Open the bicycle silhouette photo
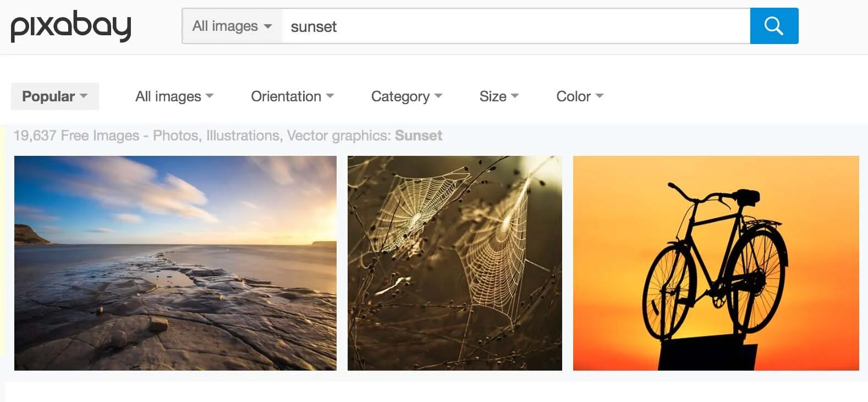Screen dimensions: 868x402 click(716, 263)
